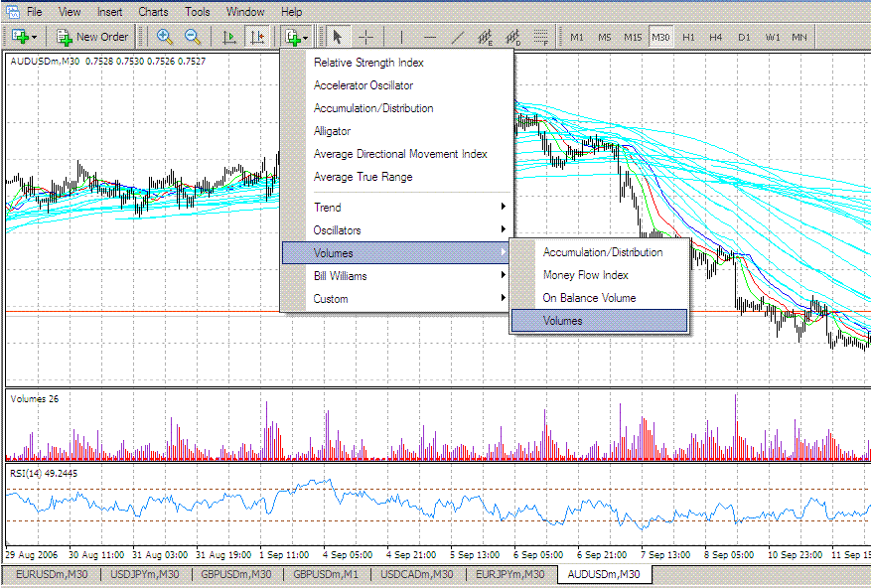Switch to M5 timeframe

tap(605, 37)
